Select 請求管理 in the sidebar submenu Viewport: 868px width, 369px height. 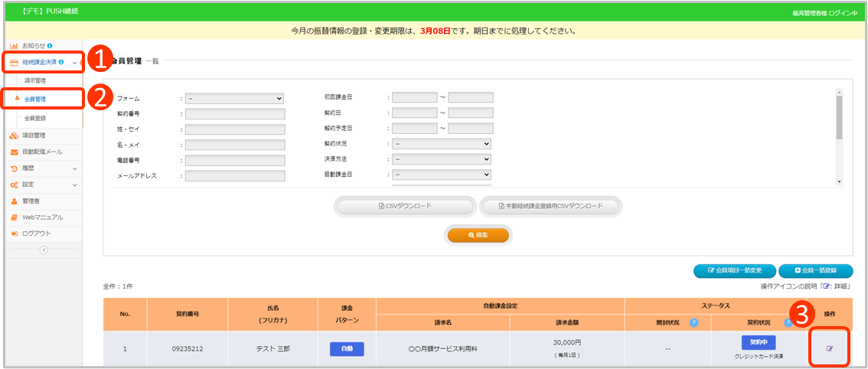tap(35, 80)
